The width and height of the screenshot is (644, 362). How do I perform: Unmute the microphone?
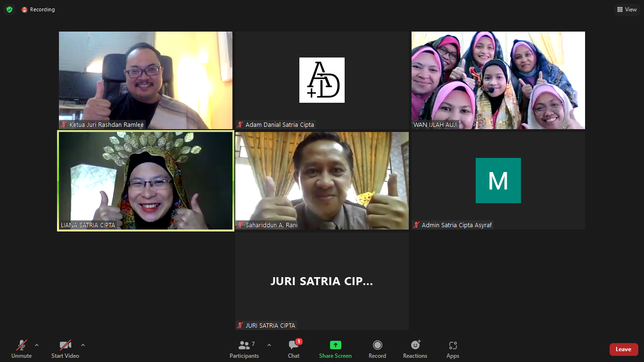tap(22, 349)
